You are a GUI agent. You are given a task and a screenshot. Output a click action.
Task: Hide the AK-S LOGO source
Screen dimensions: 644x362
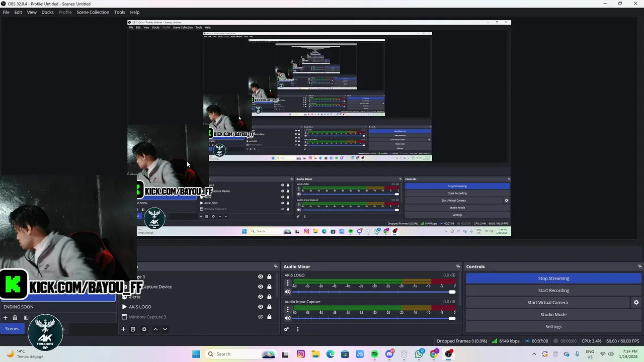coord(260,307)
